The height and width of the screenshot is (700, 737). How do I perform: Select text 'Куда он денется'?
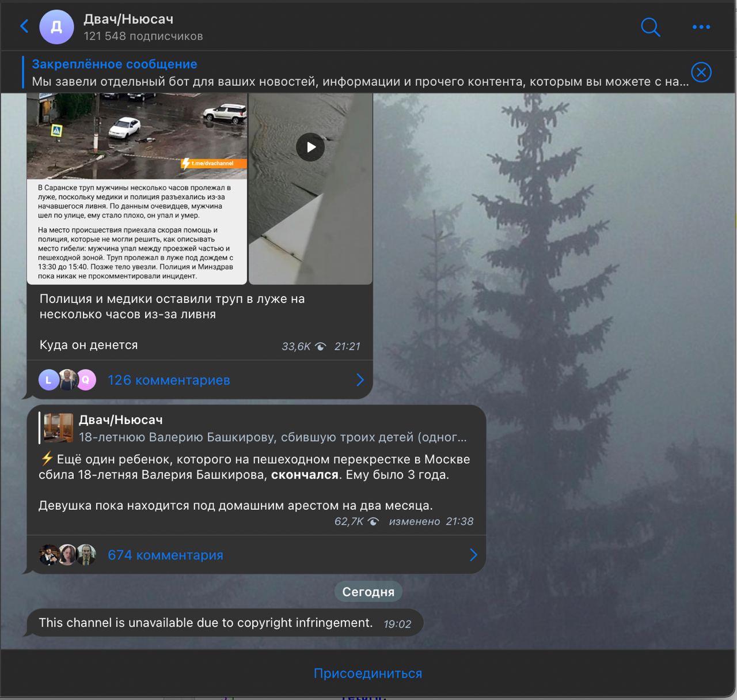[89, 345]
